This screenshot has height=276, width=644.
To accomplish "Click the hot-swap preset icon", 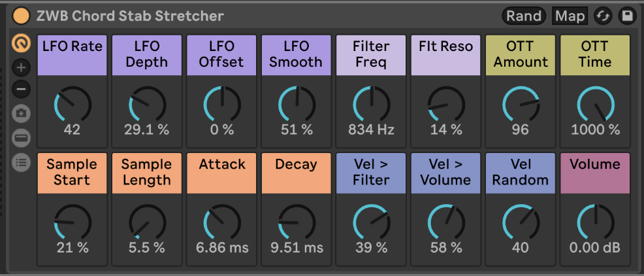I will coord(602,16).
